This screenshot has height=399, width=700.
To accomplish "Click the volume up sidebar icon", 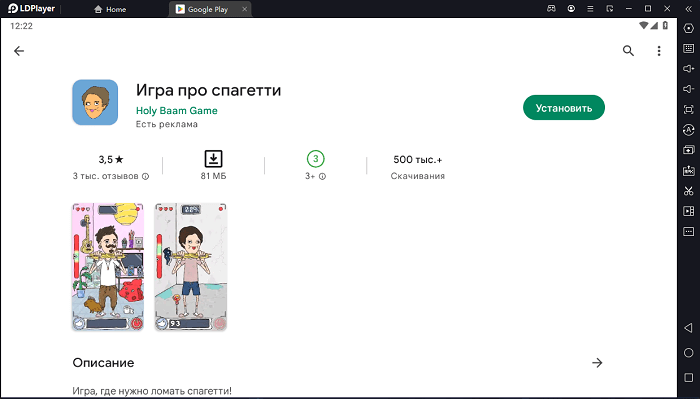I will coord(688,69).
